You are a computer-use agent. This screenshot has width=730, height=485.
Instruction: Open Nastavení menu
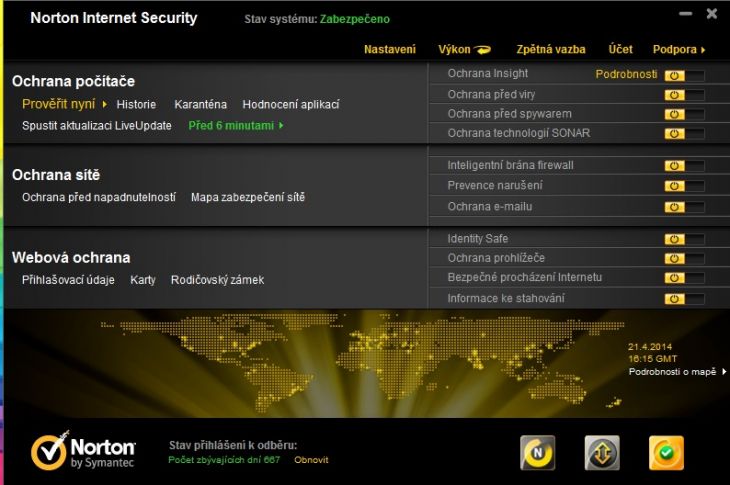pyautogui.click(x=390, y=49)
